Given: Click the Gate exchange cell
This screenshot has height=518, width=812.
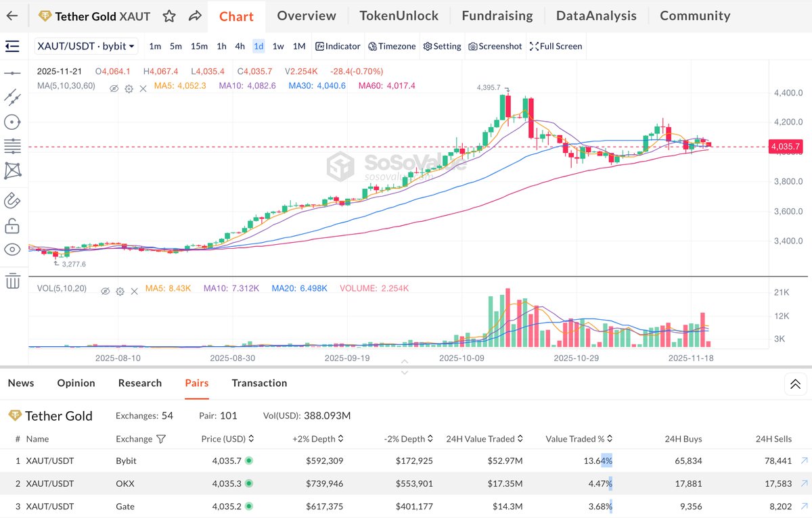Looking at the screenshot, I should tap(125, 507).
